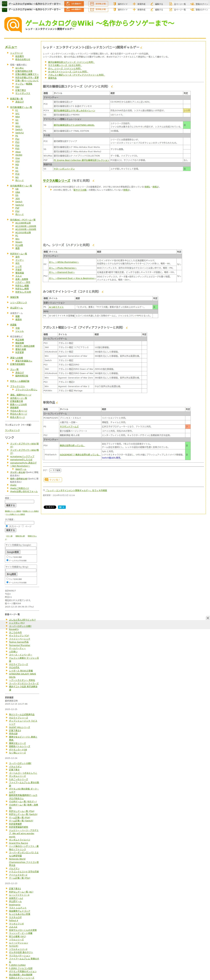The height and width of the screenshot is (980, 210).
Task: Open the FAQ link in sidebar
Action: [17, 87]
